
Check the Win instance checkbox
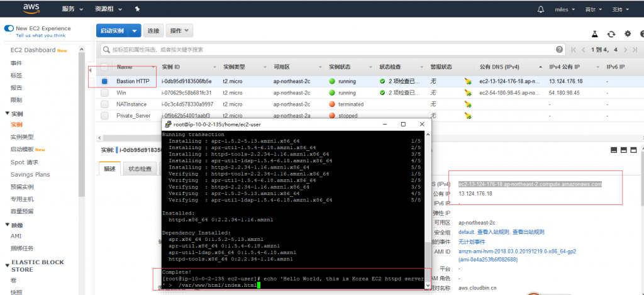(104, 93)
